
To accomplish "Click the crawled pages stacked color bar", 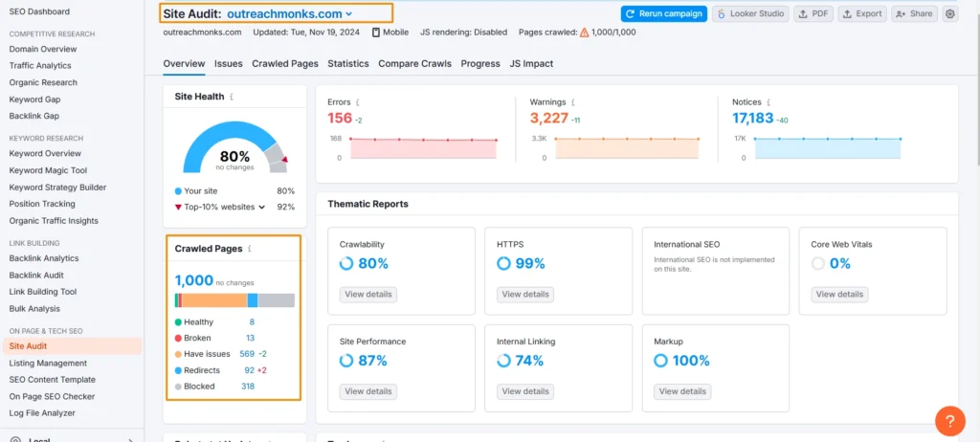I will click(x=234, y=300).
